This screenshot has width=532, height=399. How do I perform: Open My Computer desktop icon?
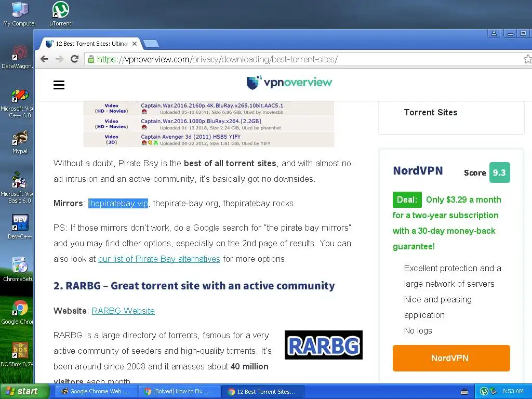point(20,14)
